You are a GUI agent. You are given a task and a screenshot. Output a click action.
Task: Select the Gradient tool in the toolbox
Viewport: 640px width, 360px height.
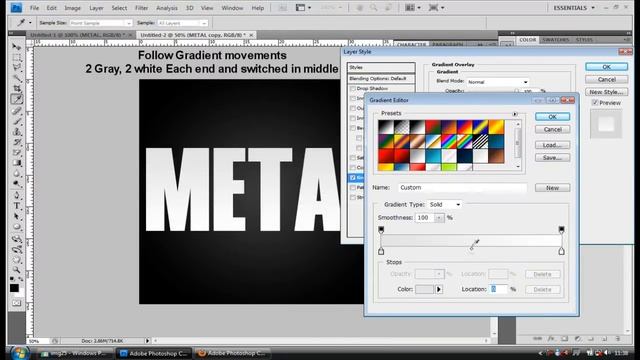(x=16, y=163)
